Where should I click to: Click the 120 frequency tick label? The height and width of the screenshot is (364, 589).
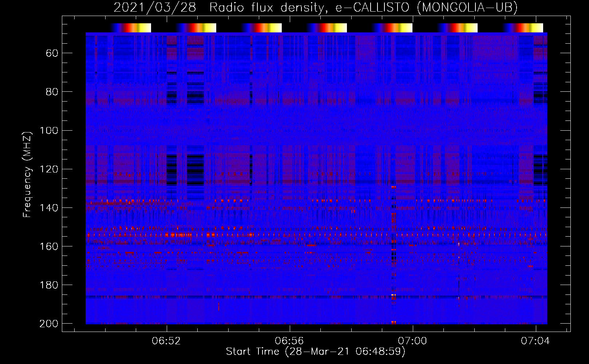(49, 169)
